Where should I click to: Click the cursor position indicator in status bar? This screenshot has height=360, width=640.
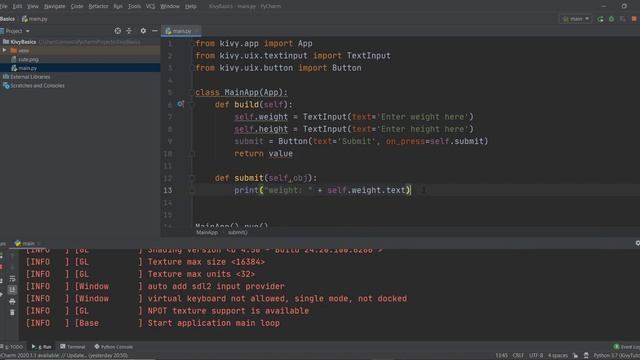point(501,356)
